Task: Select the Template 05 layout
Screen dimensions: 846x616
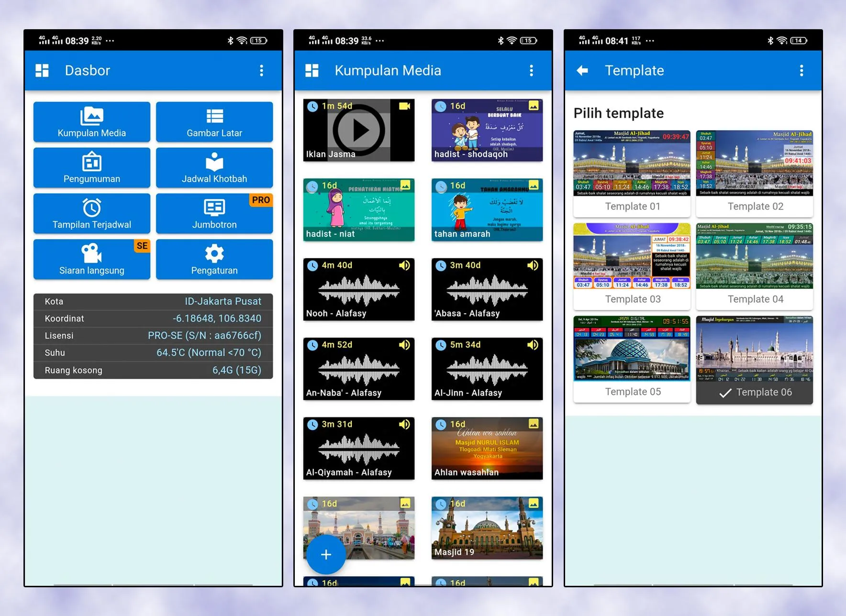Action: pos(632,359)
